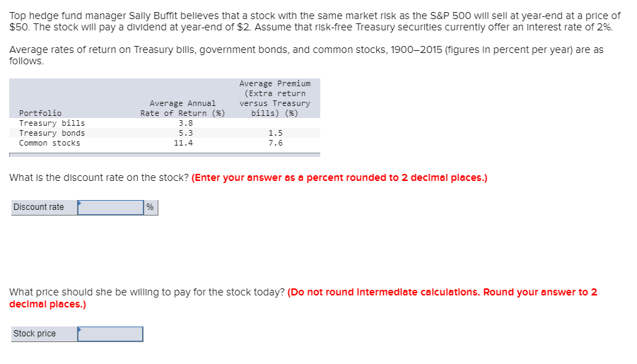Click the 1.5 Treasury bonds premium value
The width and height of the screenshot is (637, 364).
[x=275, y=133]
